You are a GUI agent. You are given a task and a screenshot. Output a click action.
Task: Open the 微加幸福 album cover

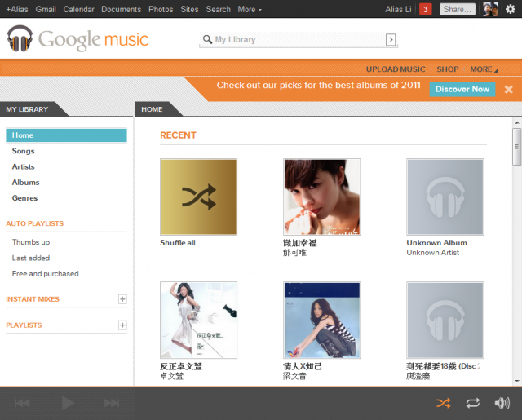coord(321,197)
